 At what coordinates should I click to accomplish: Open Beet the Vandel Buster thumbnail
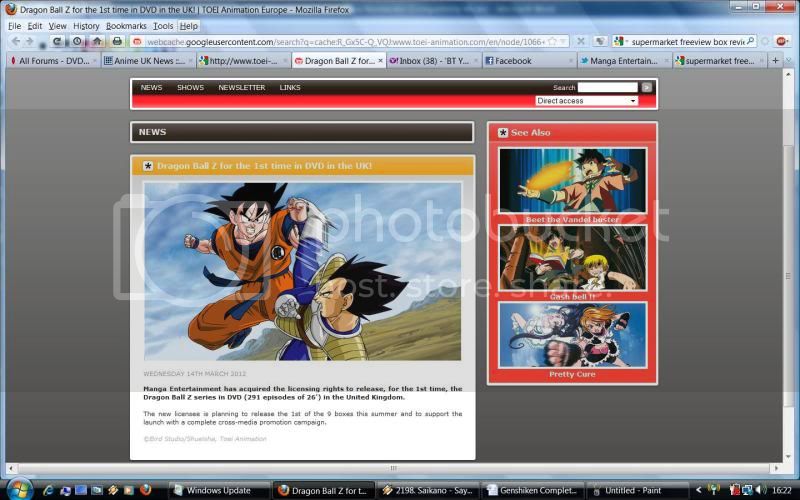coord(572,181)
